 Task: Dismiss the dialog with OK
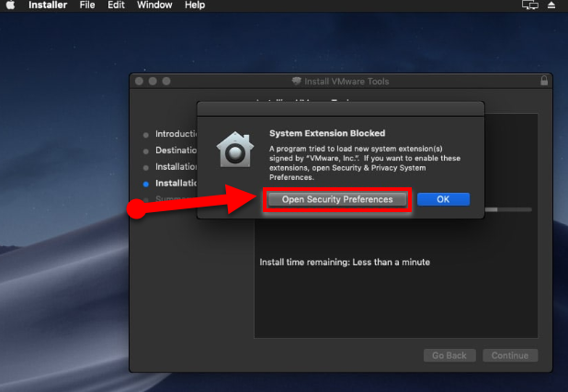pyautogui.click(x=443, y=199)
